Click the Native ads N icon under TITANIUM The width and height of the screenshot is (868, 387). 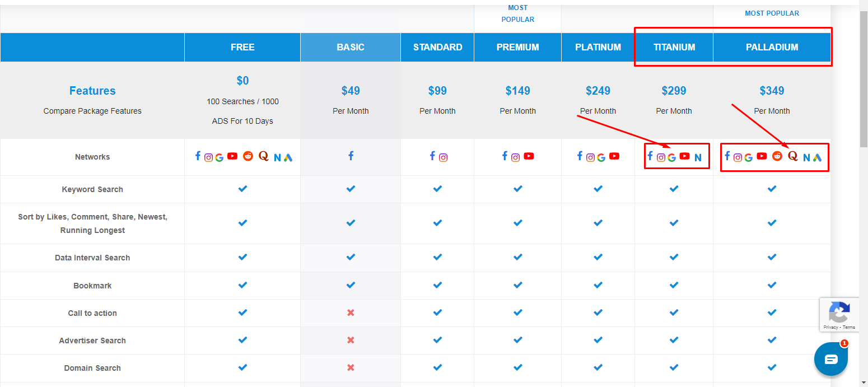click(x=698, y=158)
